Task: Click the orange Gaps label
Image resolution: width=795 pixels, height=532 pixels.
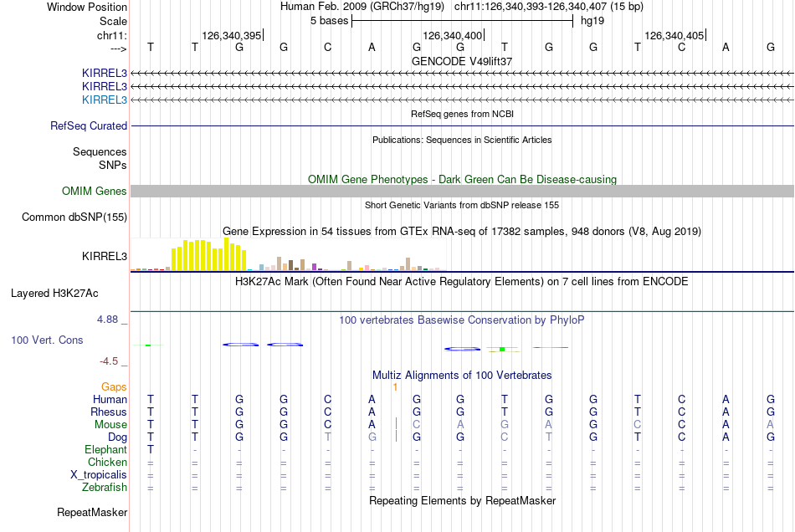Action: (x=114, y=387)
